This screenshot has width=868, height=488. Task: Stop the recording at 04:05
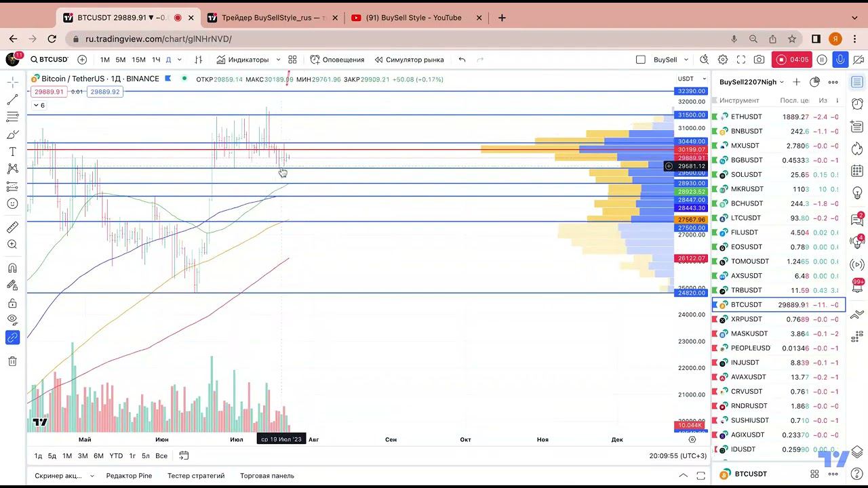click(792, 60)
